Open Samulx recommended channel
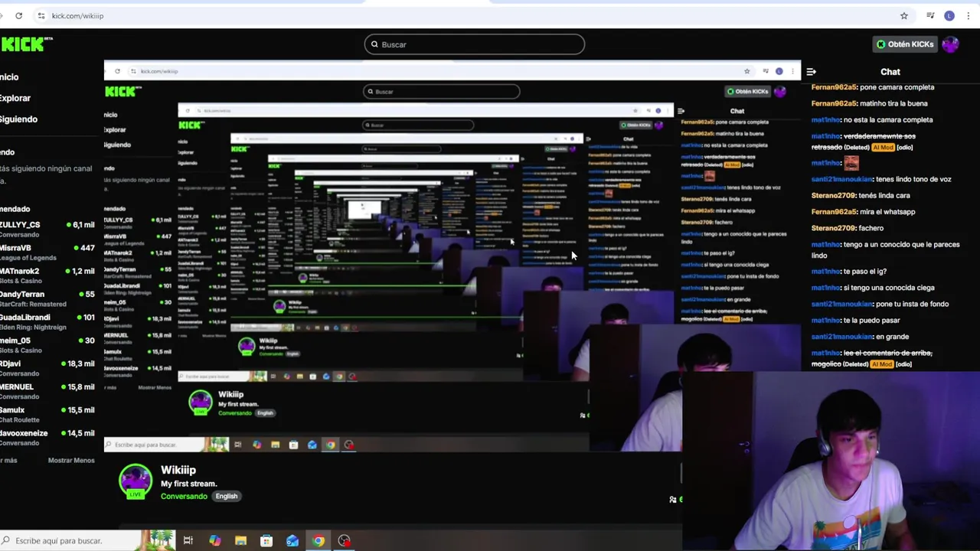This screenshot has height=551, width=980. (x=47, y=414)
